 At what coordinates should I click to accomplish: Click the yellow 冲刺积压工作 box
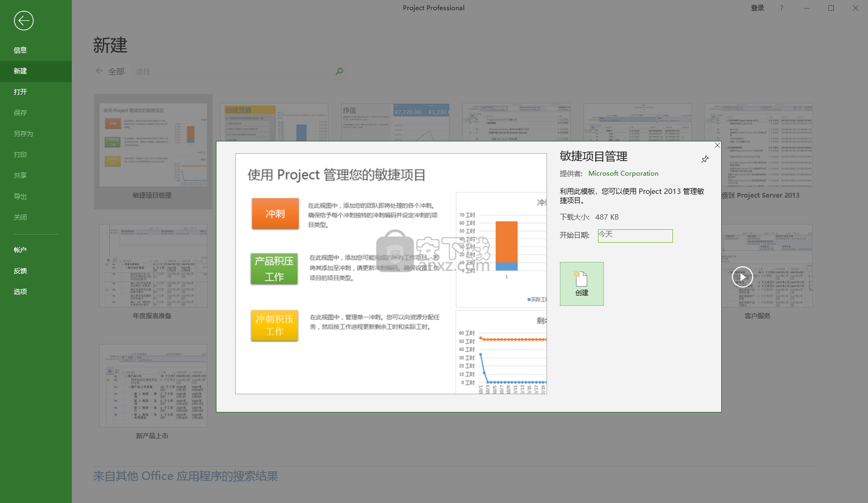click(274, 325)
